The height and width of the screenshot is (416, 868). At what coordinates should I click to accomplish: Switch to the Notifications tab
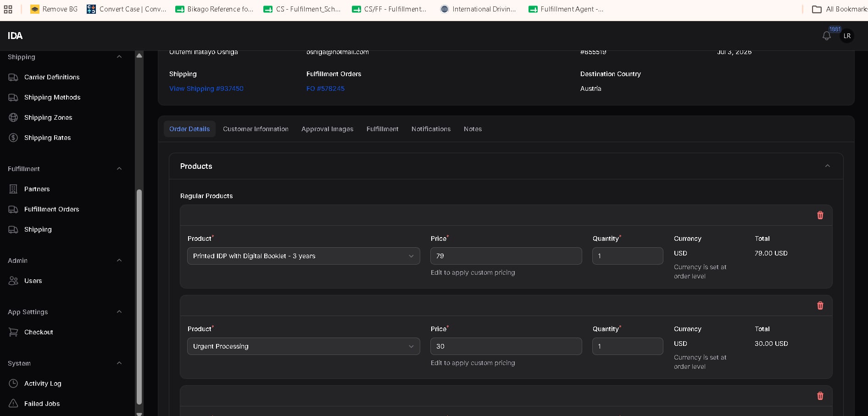(431, 129)
